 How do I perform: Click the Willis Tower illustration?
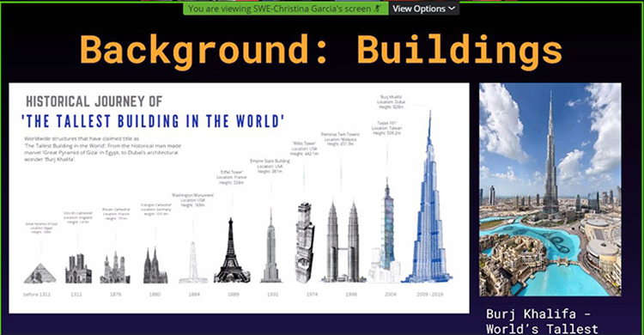(305, 242)
